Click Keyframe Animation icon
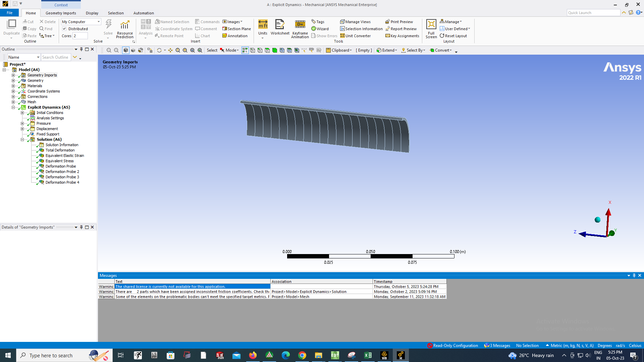 pos(300,25)
